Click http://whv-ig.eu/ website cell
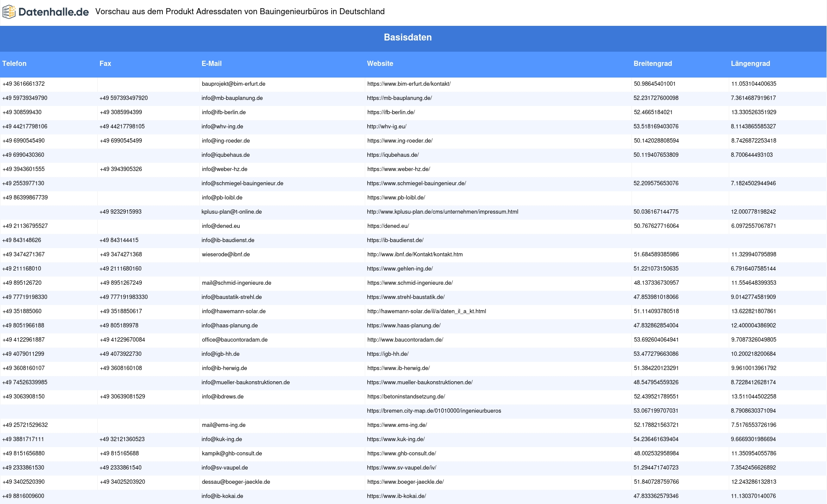 (387, 127)
